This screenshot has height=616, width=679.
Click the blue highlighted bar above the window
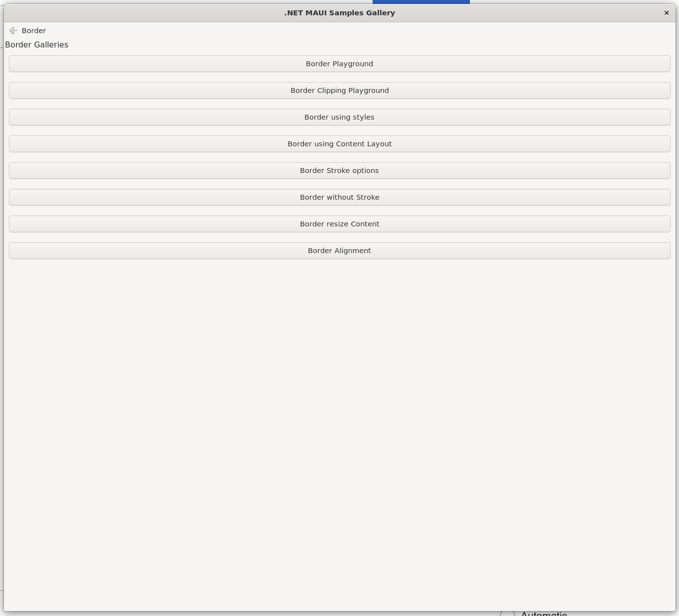point(421,1)
